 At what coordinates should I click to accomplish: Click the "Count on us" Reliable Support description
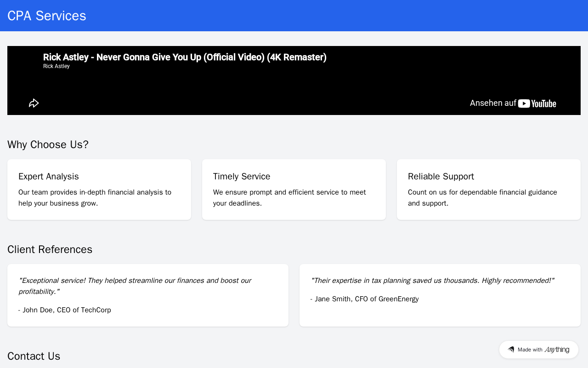tap(482, 197)
